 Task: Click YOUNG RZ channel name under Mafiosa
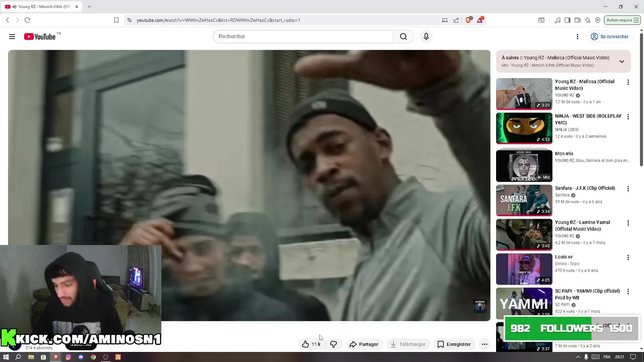point(565,95)
